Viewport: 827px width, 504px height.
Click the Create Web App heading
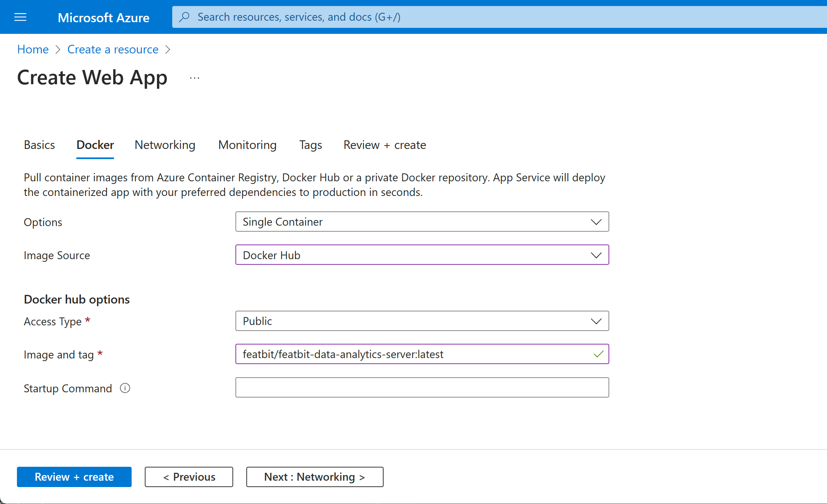(92, 77)
